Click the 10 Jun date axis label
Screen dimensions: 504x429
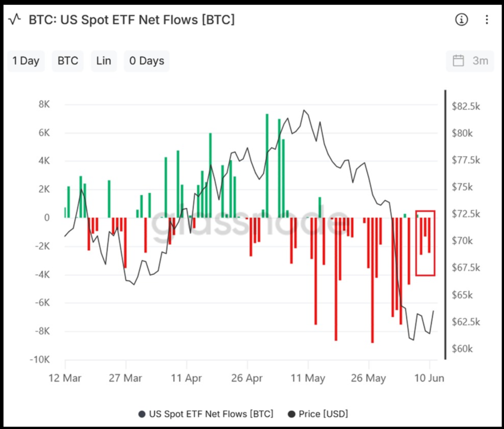[x=429, y=378]
